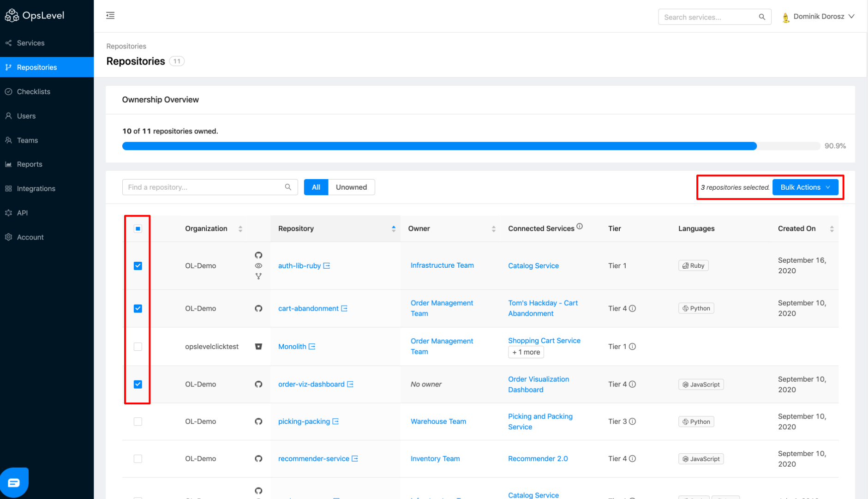
Task: Click the magnifier icon in Find a repository
Action: [x=288, y=187]
